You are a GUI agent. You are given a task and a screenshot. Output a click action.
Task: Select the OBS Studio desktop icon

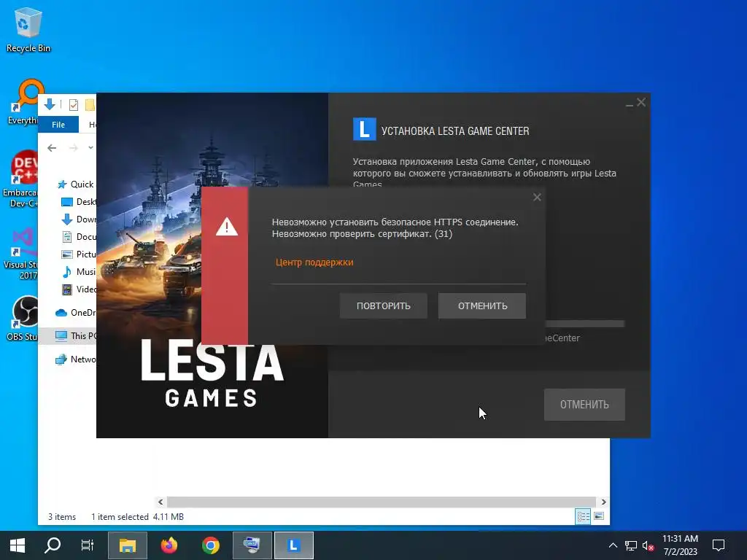click(x=22, y=319)
